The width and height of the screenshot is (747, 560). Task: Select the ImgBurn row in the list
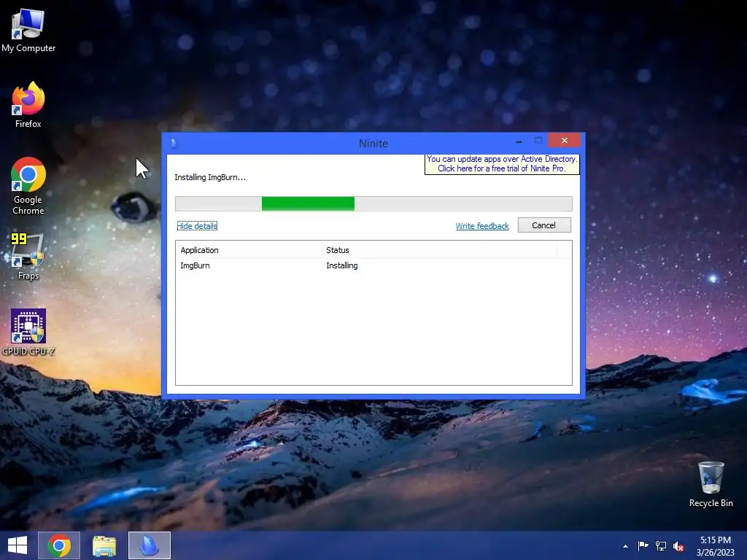coord(373,265)
